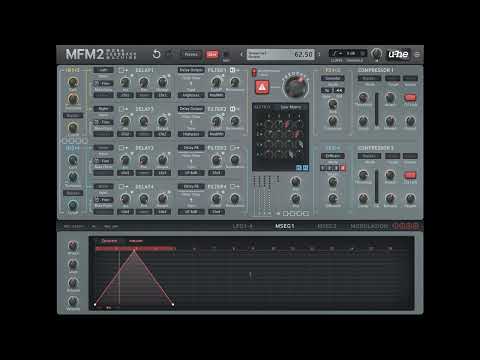This screenshot has width=480, height=360.
Task: Select the MSEG envelope peak node
Action: (134, 251)
